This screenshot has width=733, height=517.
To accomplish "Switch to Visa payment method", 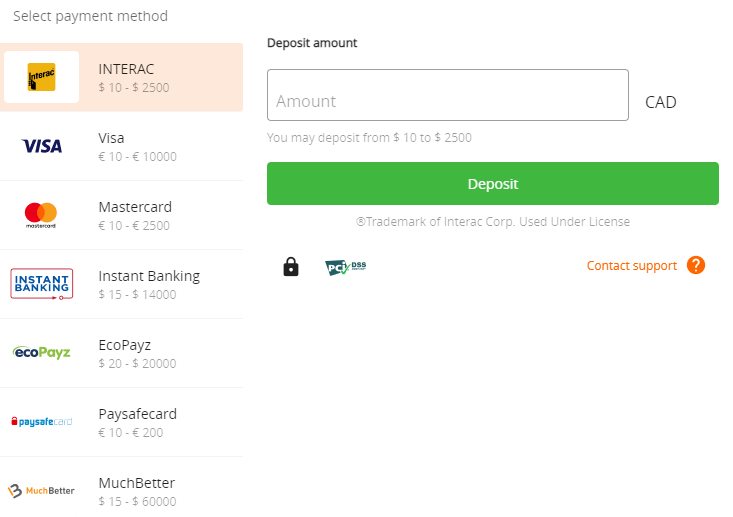I will [x=122, y=146].
